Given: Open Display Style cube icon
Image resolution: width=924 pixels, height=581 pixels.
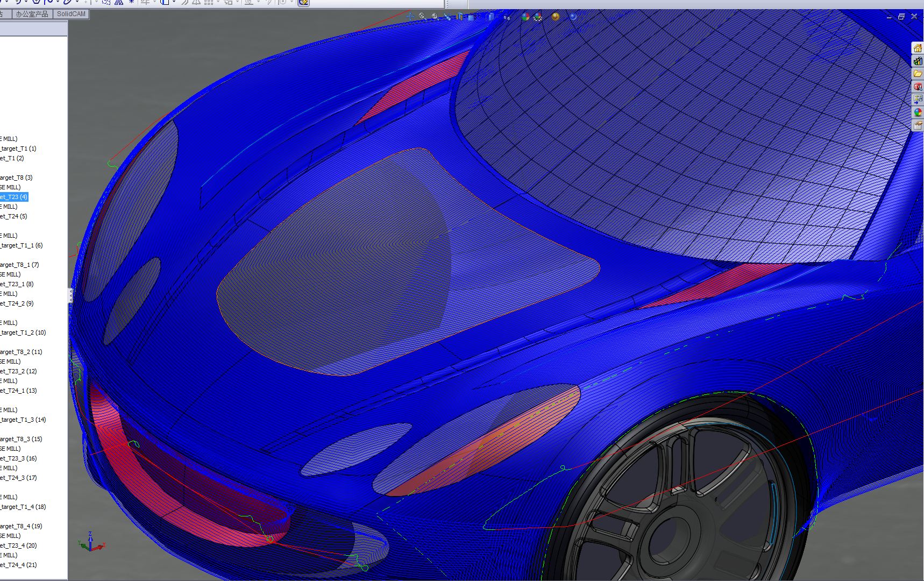Looking at the screenshot, I should click(x=490, y=17).
